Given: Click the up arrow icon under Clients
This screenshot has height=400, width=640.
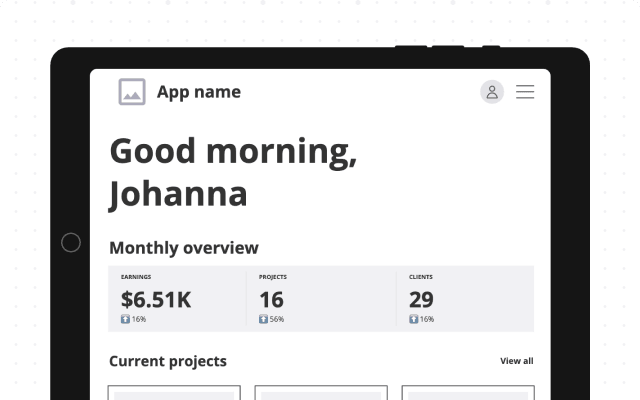Looking at the screenshot, I should (413, 319).
